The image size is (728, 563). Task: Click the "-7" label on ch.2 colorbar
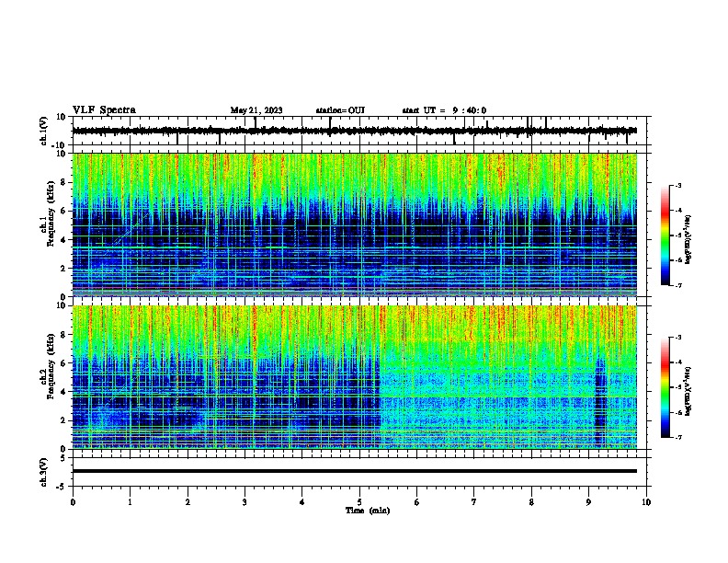[677, 437]
